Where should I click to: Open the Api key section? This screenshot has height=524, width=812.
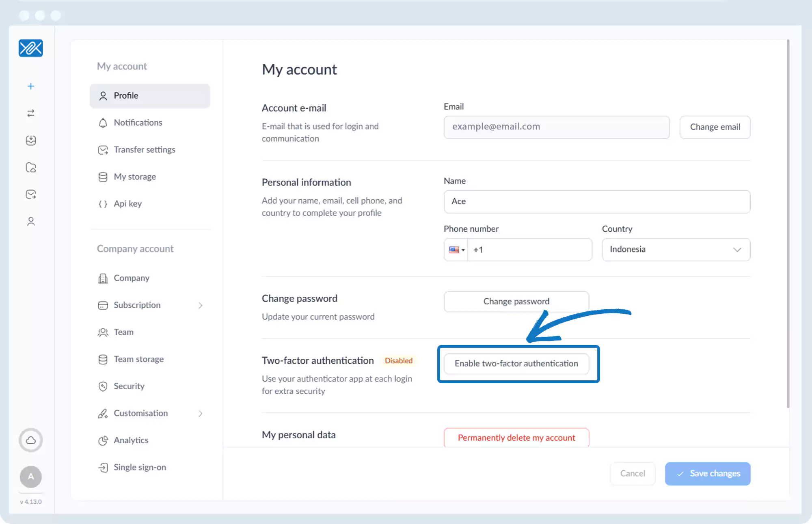pyautogui.click(x=127, y=204)
